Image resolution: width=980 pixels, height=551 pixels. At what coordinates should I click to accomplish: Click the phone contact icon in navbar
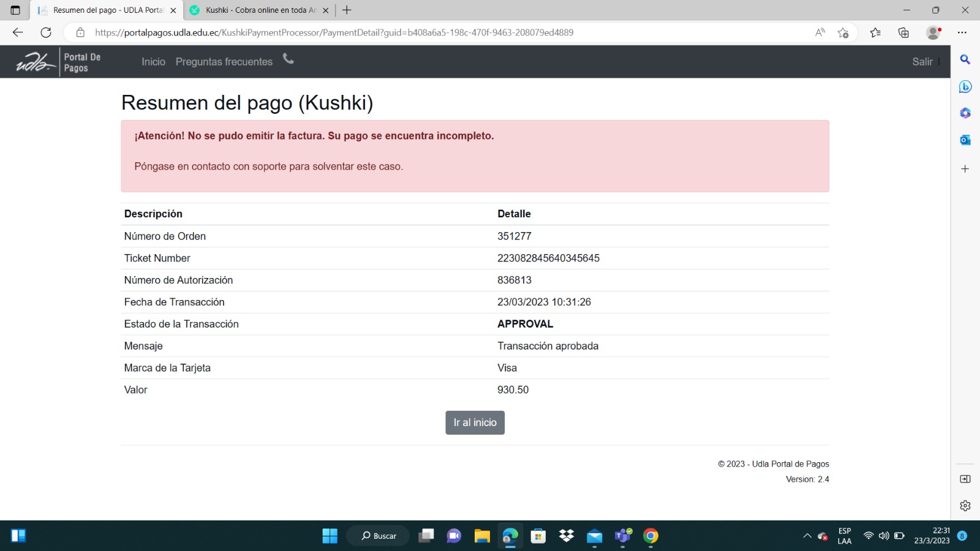click(288, 59)
